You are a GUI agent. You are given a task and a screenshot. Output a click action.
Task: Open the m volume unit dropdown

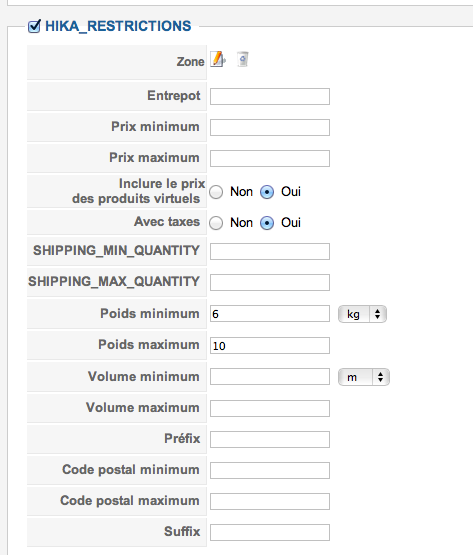point(364,377)
